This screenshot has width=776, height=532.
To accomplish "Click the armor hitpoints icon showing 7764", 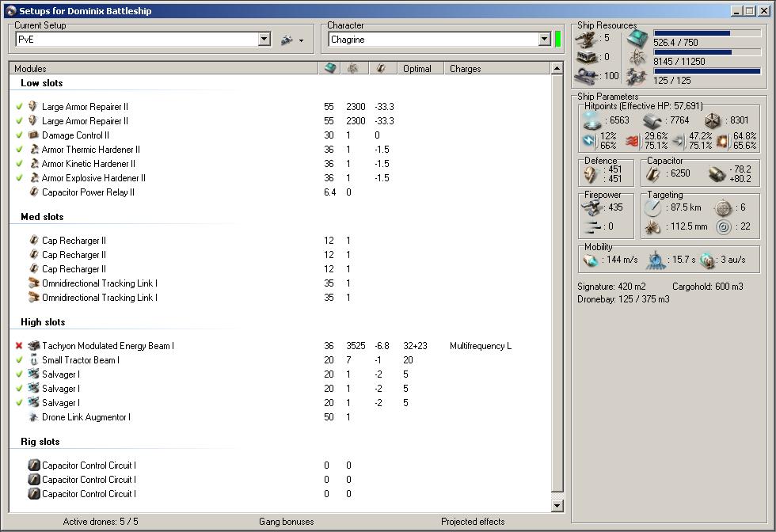I will tap(652, 120).
